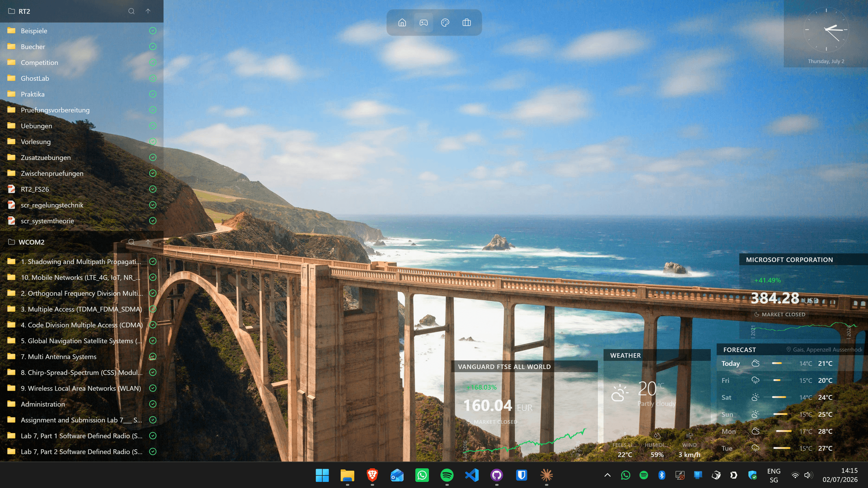868x488 pixels.
Task: Click the Spotify icon in the system tray
Action: [x=644, y=475]
